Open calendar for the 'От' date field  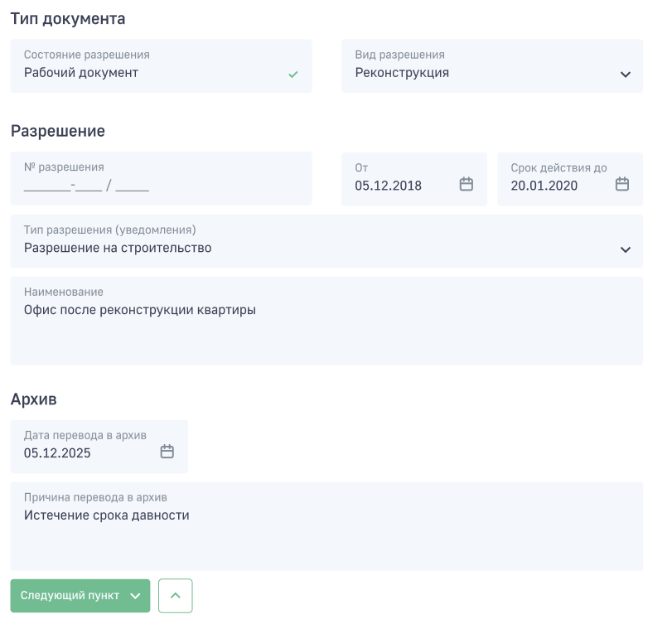[x=466, y=184]
